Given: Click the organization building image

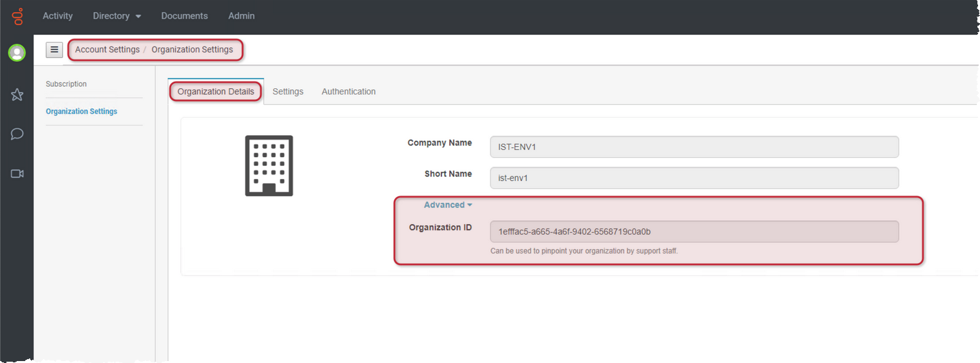Looking at the screenshot, I should pos(269,166).
